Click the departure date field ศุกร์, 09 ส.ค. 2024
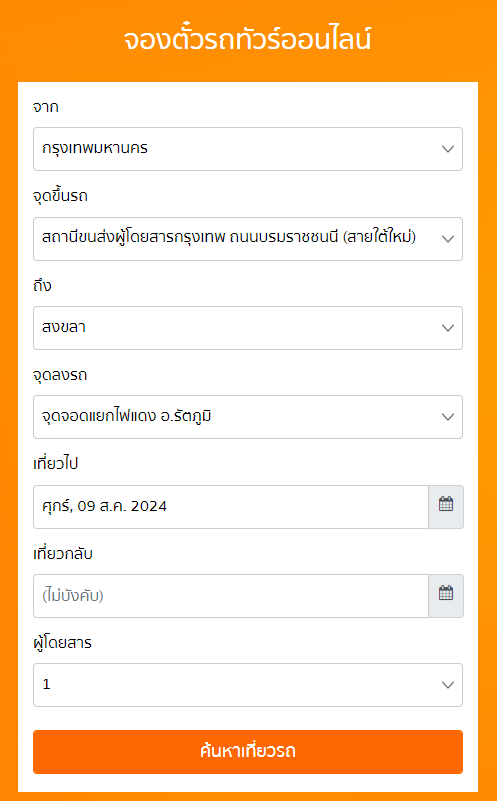The height and width of the screenshot is (801, 497). [x=231, y=507]
